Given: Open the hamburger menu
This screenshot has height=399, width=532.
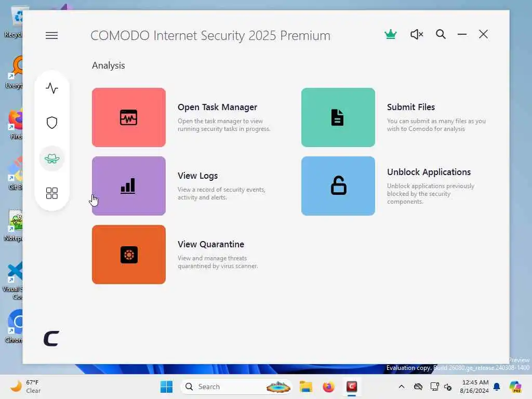Looking at the screenshot, I should pyautogui.click(x=51, y=35).
